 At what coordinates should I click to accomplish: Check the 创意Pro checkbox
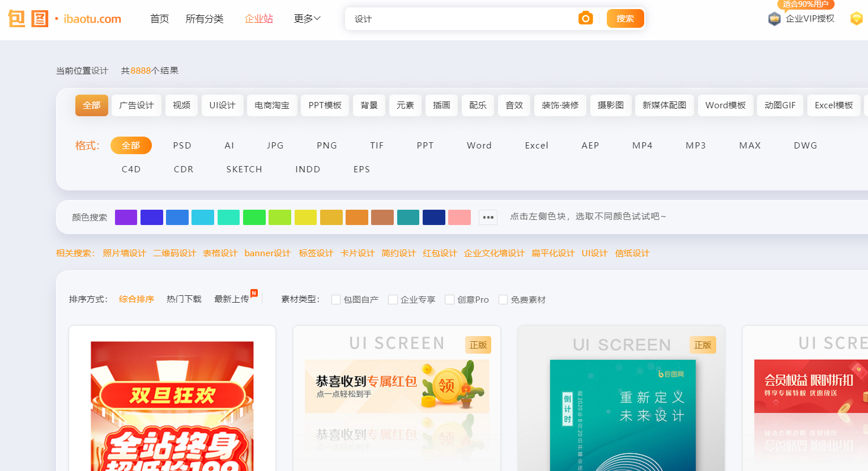449,300
